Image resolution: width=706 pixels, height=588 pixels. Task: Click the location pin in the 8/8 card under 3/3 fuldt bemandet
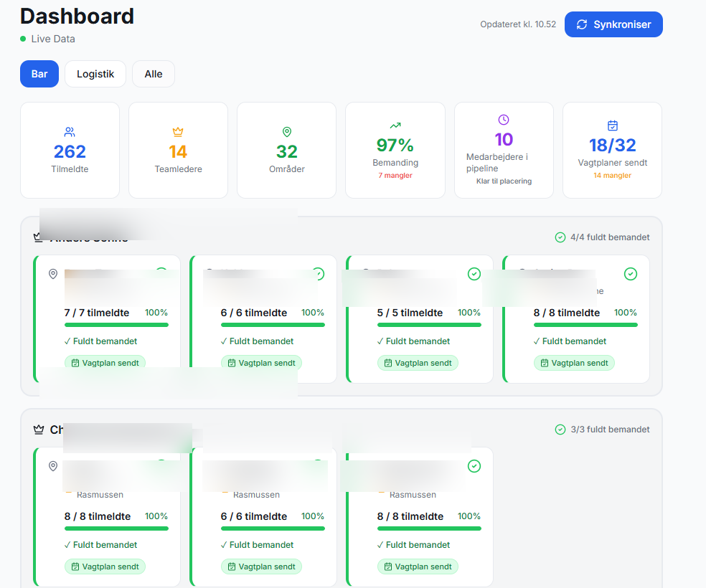[x=53, y=466]
